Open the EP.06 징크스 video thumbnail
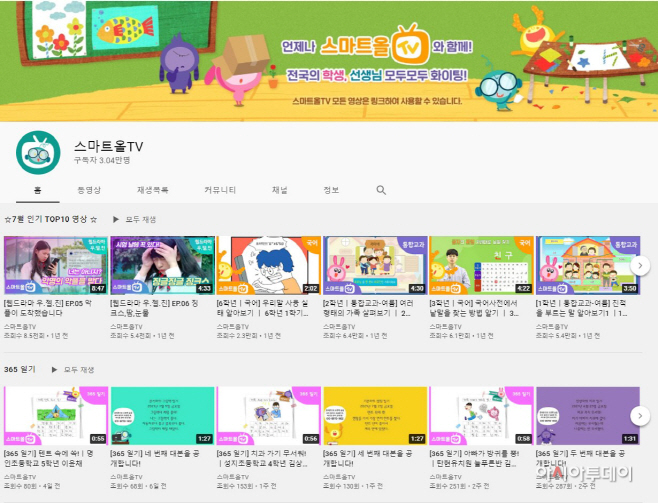This screenshot has width=658, height=503. click(x=162, y=265)
